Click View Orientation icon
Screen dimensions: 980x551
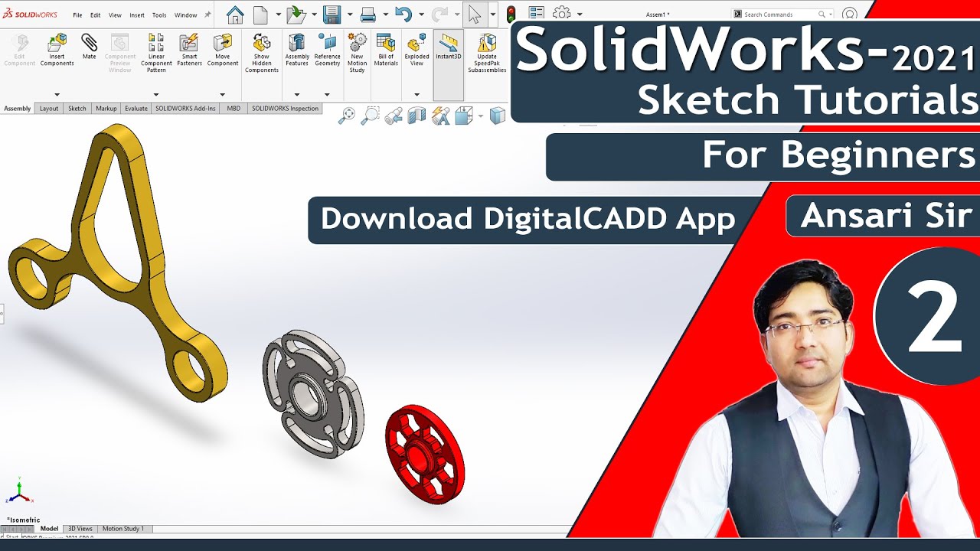coord(464,116)
